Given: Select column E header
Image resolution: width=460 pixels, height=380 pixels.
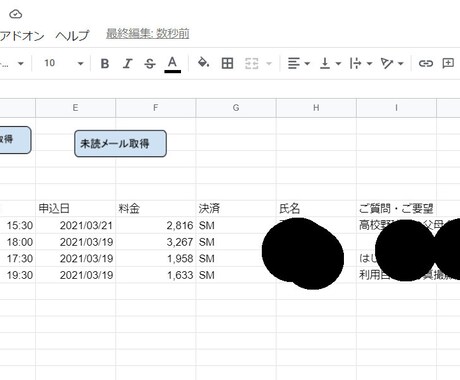Looking at the screenshot, I should [x=76, y=108].
